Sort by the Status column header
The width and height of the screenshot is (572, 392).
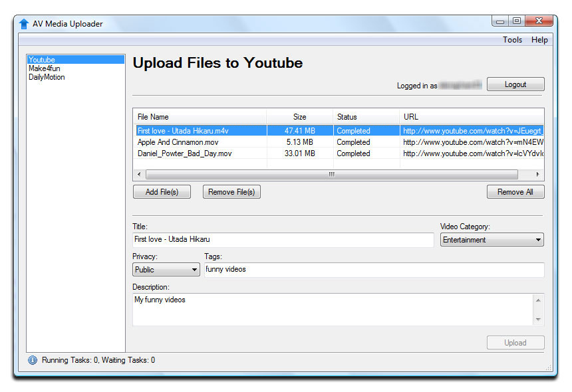(x=366, y=117)
